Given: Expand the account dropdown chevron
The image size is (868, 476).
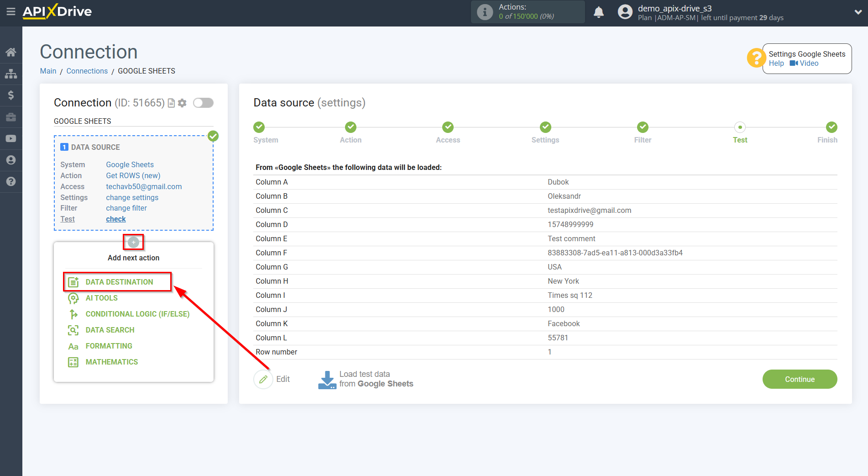Looking at the screenshot, I should click(858, 12).
